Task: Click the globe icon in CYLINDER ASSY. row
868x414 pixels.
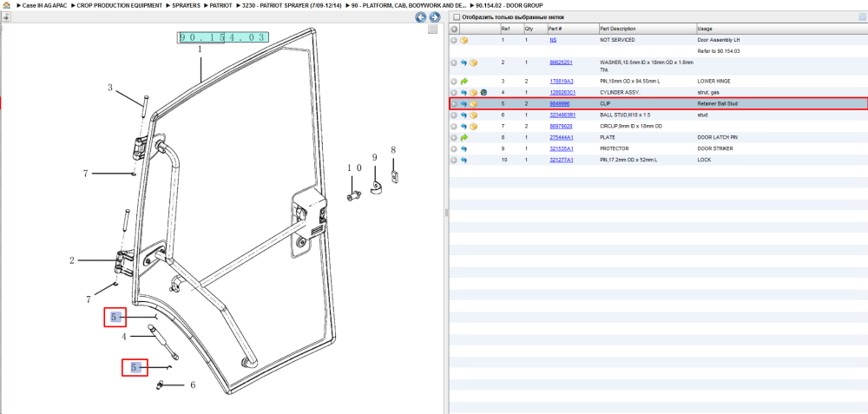Action: click(483, 92)
